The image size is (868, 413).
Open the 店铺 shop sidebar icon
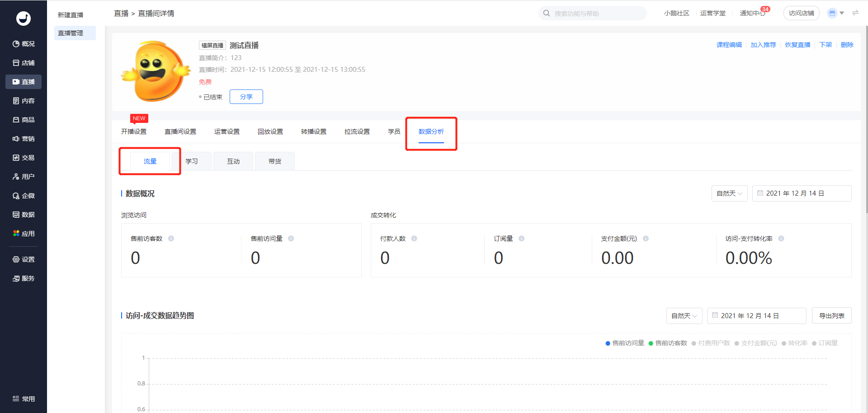tap(16, 63)
